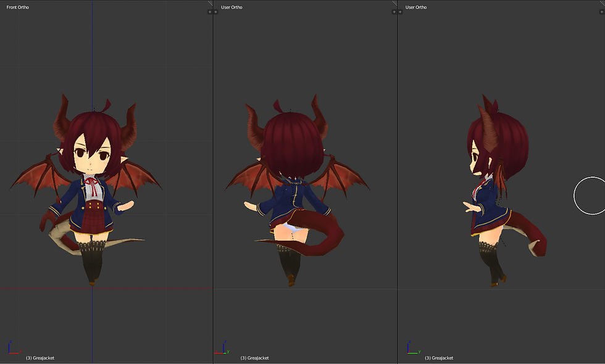Viewport: 605px width, 364px height.
Task: Click '(3) GreaJacket' text in side-view viewport
Action: pos(439,358)
